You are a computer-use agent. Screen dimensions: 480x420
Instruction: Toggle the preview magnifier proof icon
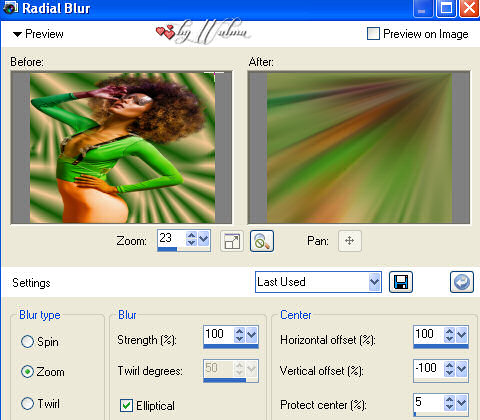pyautogui.click(x=262, y=241)
